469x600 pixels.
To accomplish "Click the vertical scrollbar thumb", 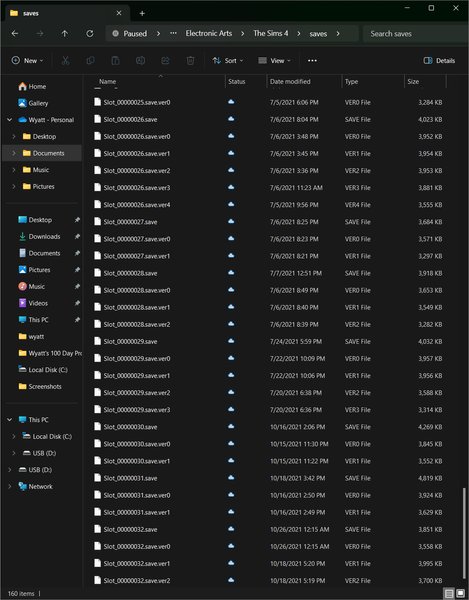I will click(464, 533).
